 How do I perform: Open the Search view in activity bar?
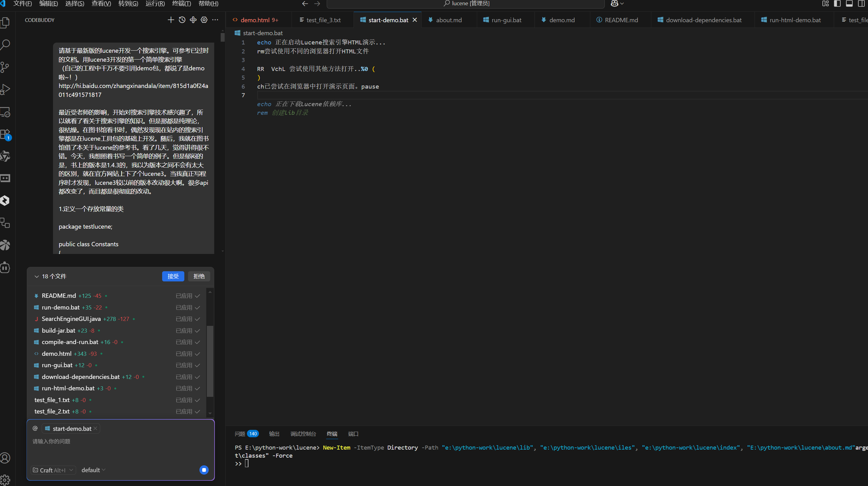coord(5,45)
